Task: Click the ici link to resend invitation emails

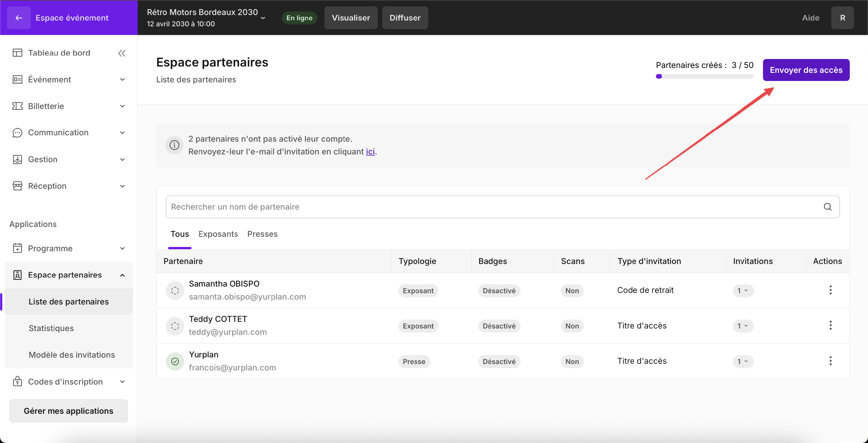Action: pyautogui.click(x=370, y=152)
